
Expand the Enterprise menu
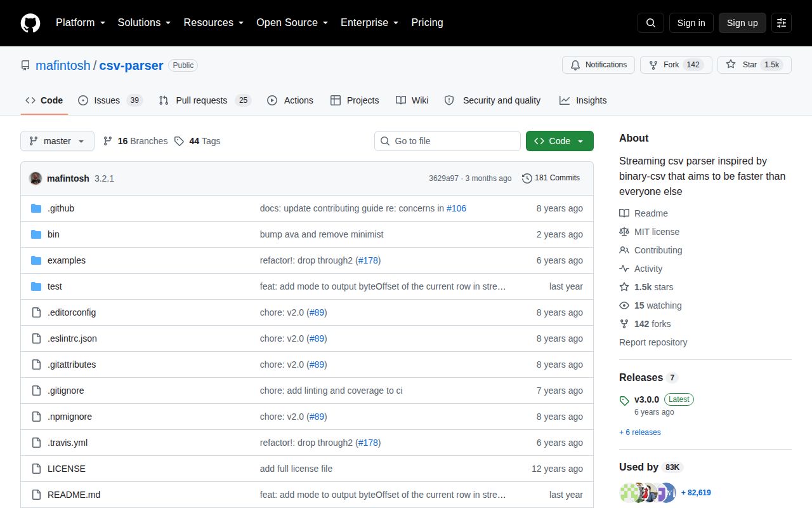pyautogui.click(x=369, y=23)
